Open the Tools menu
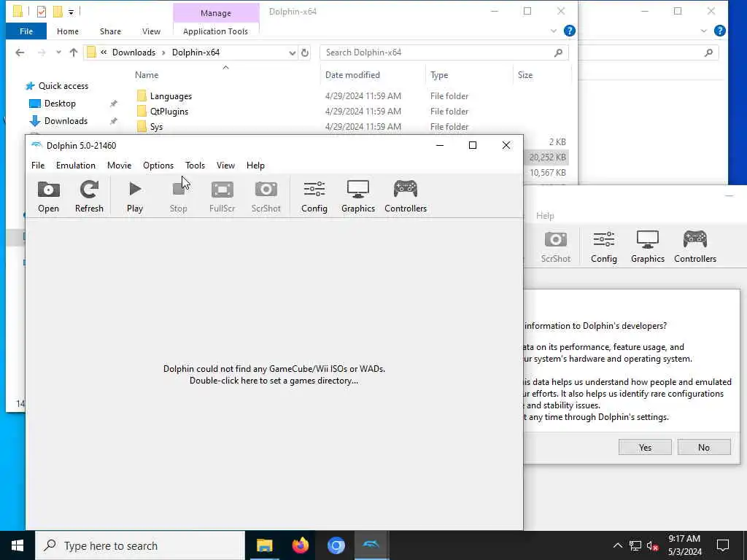Viewport: 747px width, 560px height. (x=195, y=166)
